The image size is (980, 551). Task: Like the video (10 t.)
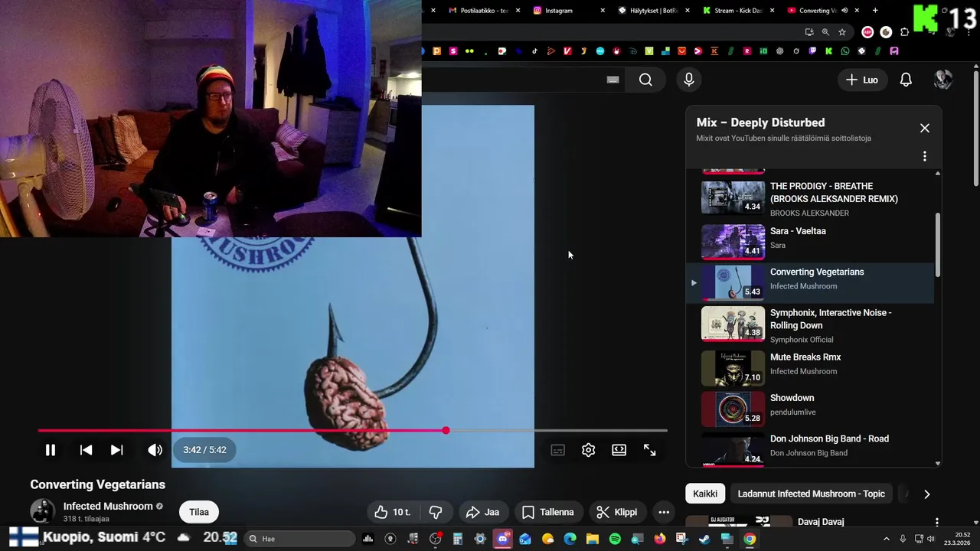tap(392, 512)
